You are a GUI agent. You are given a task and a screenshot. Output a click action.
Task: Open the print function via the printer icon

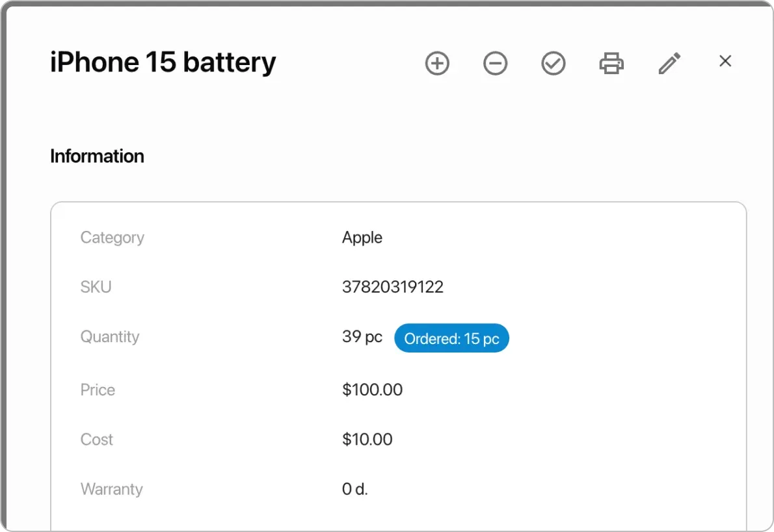[x=611, y=63]
